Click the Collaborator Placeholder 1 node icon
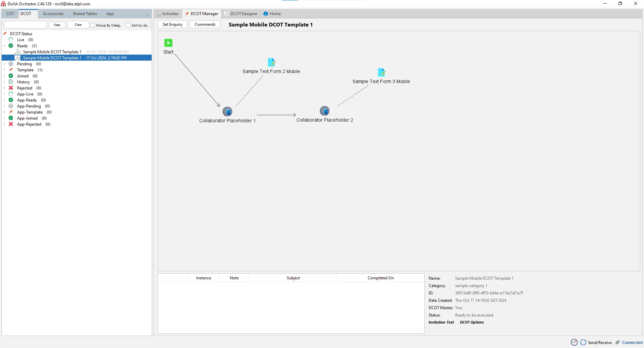 [x=227, y=112]
